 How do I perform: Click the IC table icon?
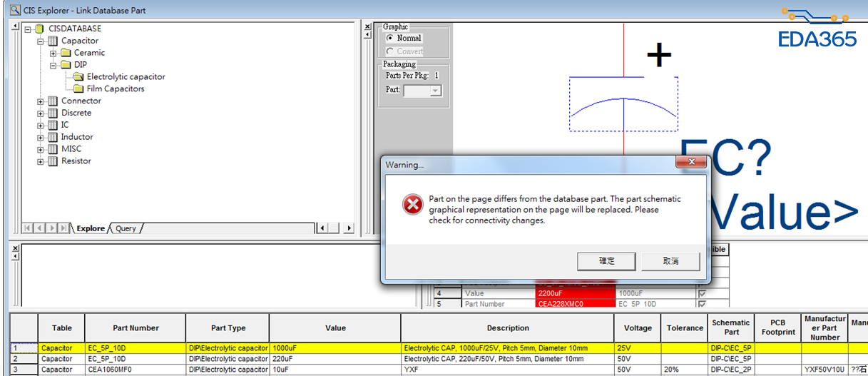pyautogui.click(x=53, y=125)
